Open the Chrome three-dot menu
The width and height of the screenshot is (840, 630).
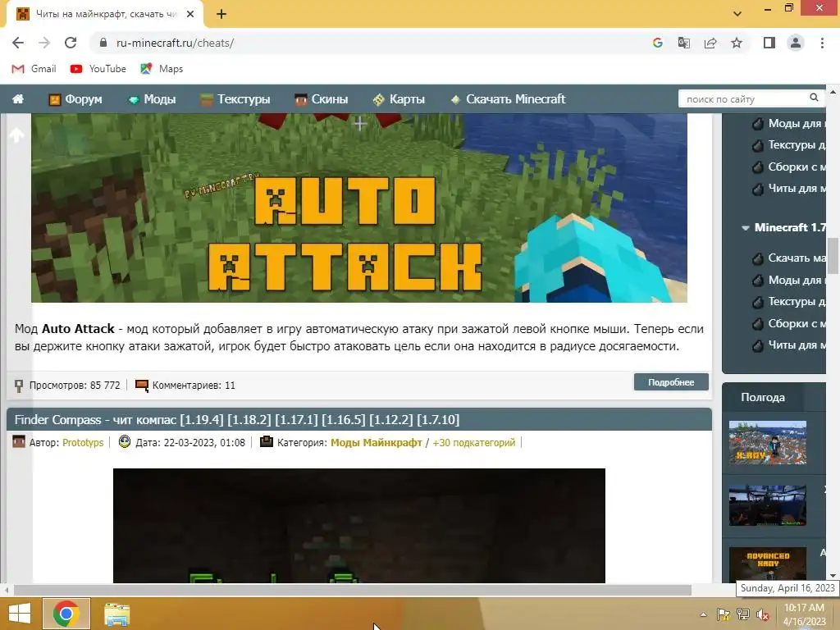click(822, 43)
